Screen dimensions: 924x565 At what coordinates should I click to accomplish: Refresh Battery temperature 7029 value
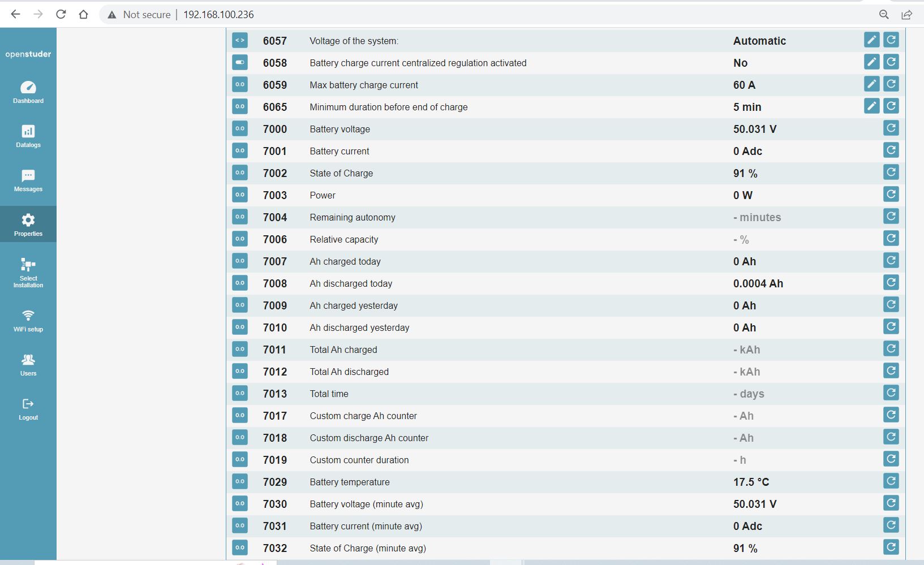point(891,481)
